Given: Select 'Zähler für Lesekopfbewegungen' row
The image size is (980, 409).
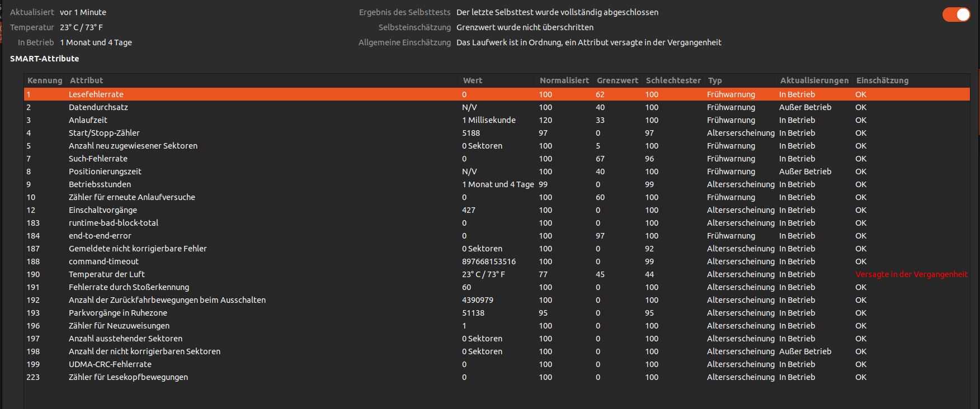Looking at the screenshot, I should coord(497,377).
